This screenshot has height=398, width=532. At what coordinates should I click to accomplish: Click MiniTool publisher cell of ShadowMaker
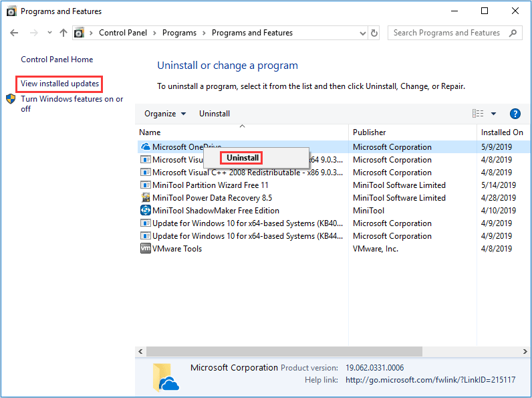[x=368, y=211]
